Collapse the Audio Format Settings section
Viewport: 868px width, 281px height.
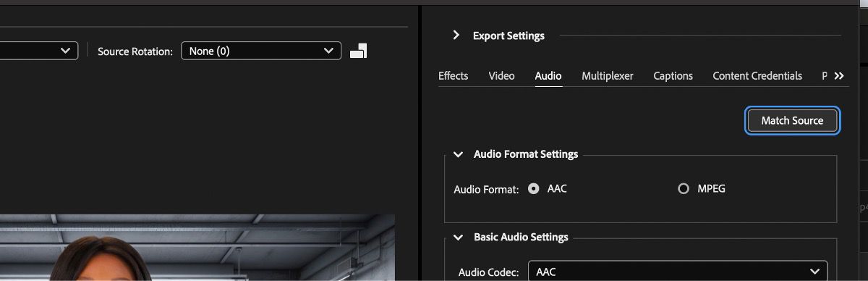coord(458,154)
